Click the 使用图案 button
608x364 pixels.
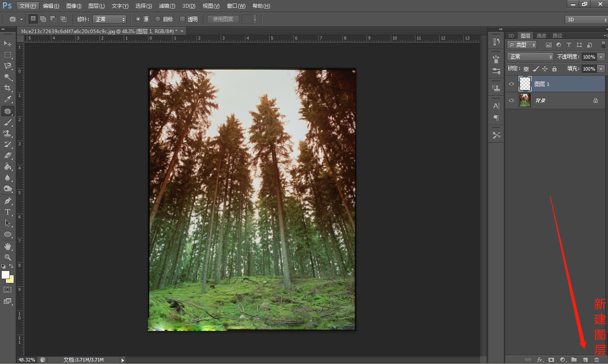tap(223, 19)
